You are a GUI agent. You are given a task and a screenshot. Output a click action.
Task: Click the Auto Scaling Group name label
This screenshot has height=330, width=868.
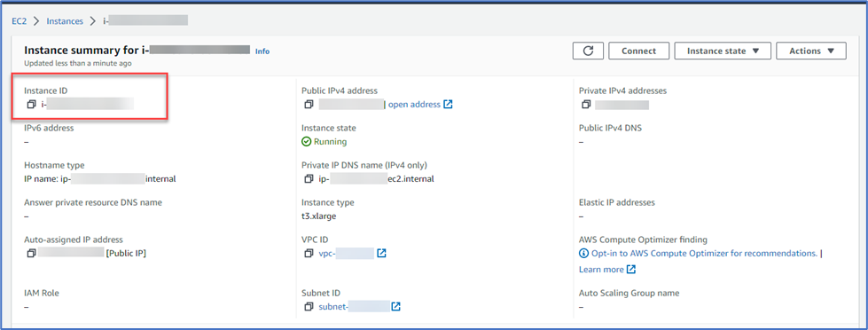[x=629, y=293]
